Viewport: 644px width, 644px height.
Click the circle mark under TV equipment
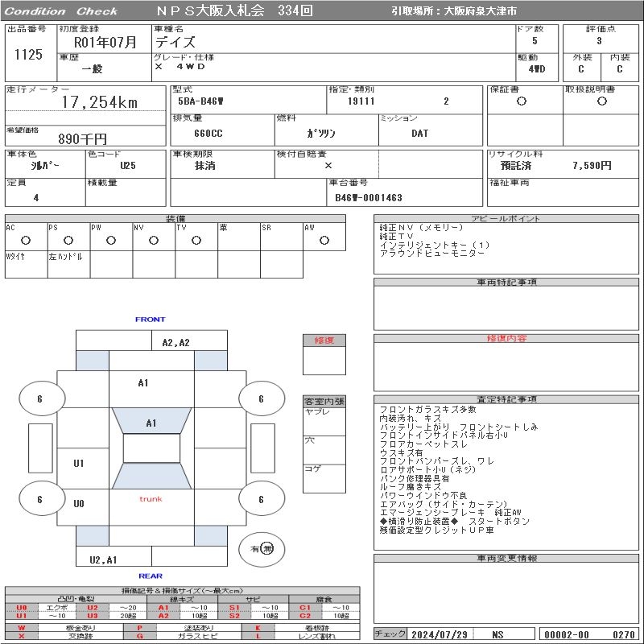(x=196, y=240)
